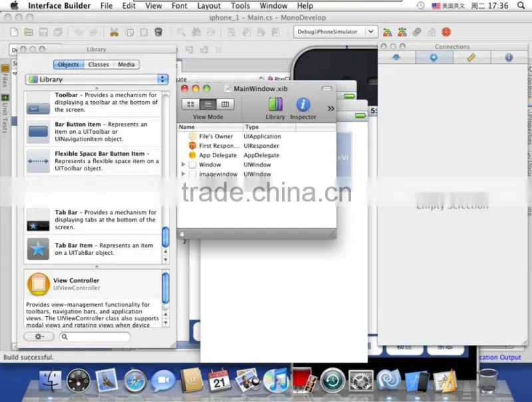
Task: Open Safari from the Dock
Action: point(134,381)
